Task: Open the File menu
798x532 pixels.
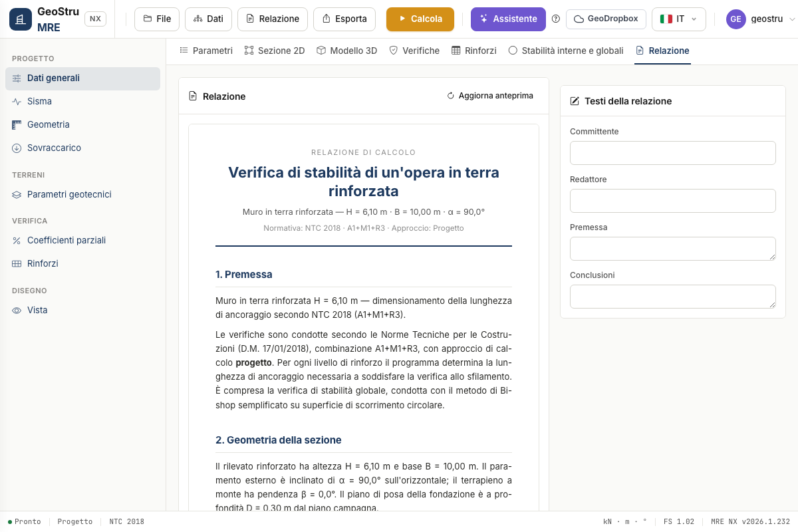Action: 157,19
